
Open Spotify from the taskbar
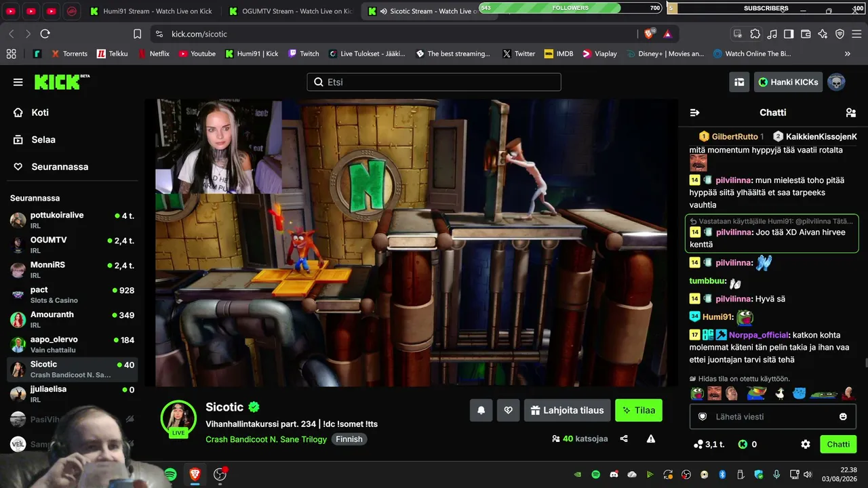(171, 474)
